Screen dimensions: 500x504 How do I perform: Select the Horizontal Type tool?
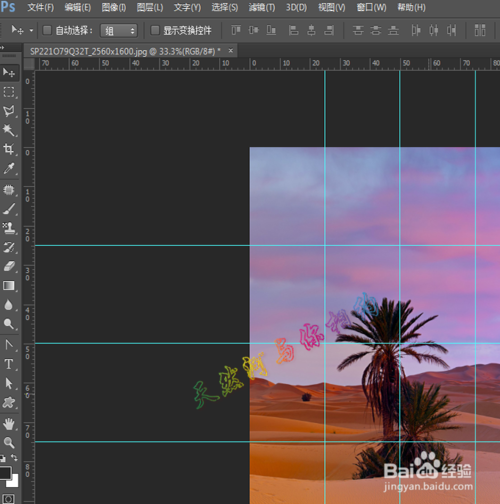click(9, 364)
